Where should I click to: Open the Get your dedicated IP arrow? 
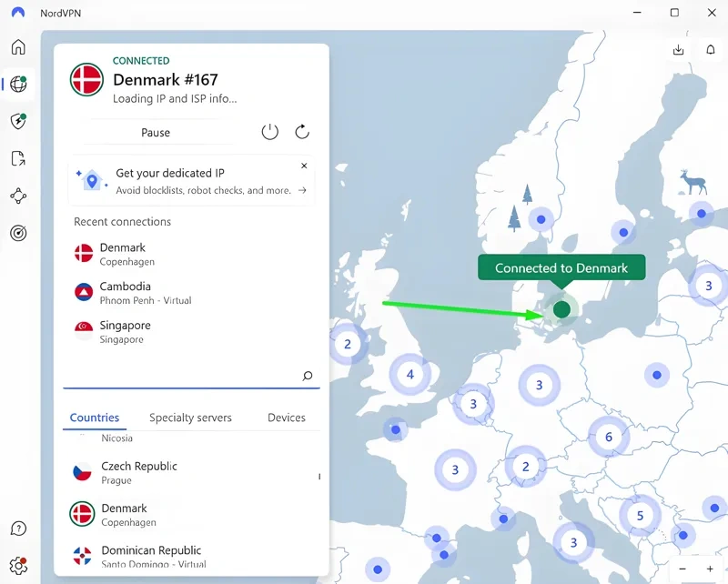(302, 191)
